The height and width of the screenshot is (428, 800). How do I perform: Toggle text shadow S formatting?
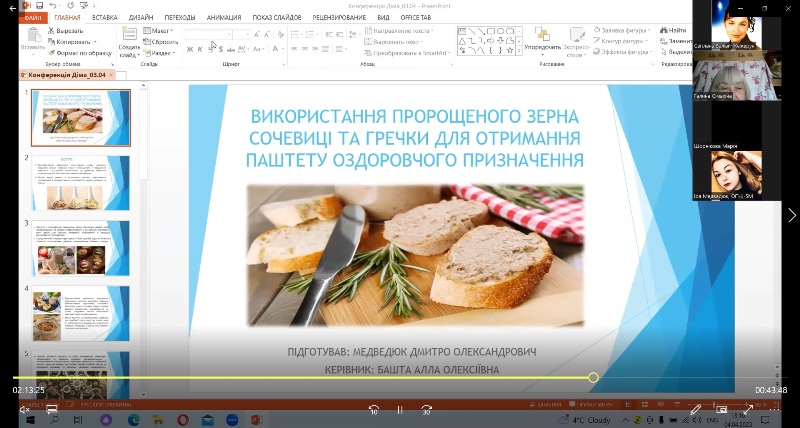tap(220, 49)
